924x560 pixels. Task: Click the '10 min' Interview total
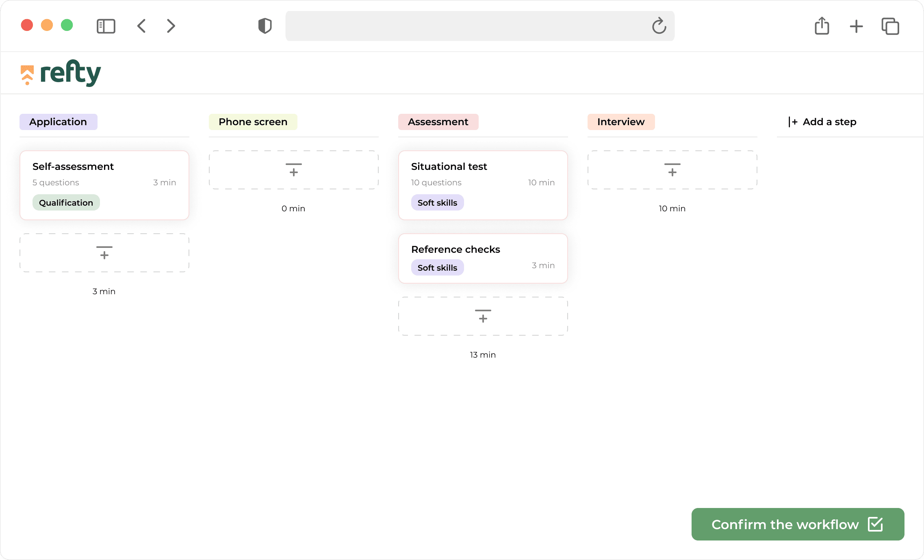(x=672, y=208)
